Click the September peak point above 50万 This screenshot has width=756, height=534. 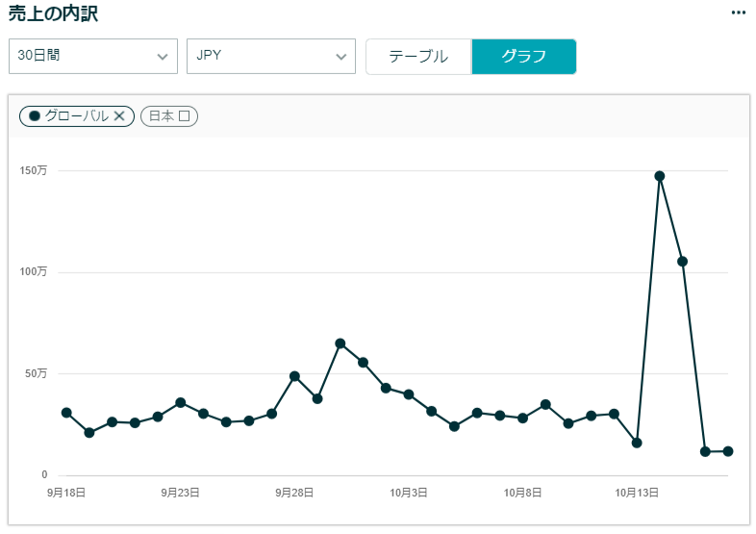pos(340,343)
